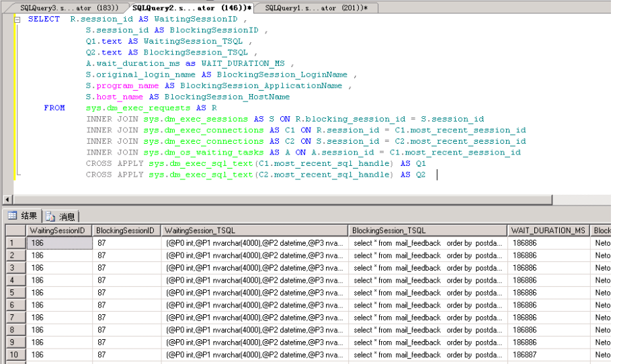Click BlockingSession_TSQL cell in row 10
The width and height of the screenshot is (617, 364).
(x=427, y=355)
